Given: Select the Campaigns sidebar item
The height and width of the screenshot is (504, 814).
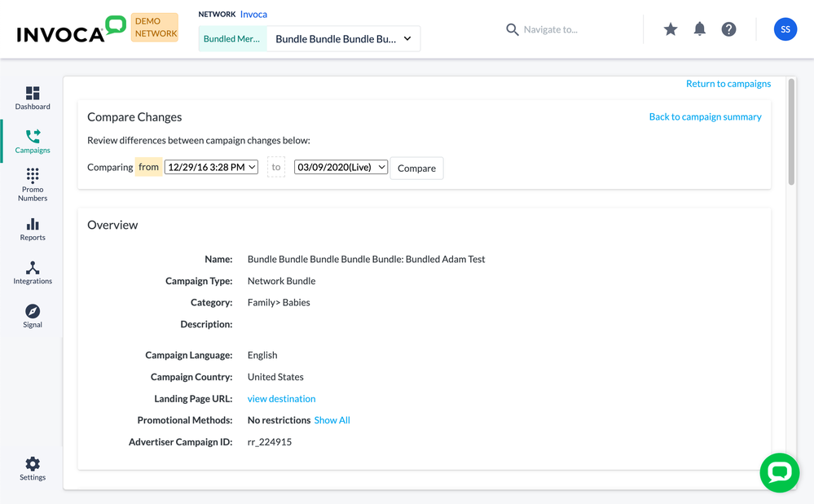Looking at the screenshot, I should (x=33, y=142).
